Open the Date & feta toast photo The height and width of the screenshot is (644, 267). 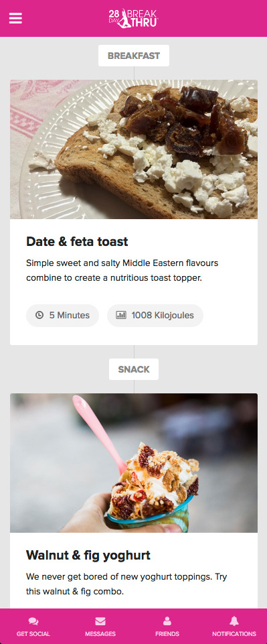pos(134,149)
